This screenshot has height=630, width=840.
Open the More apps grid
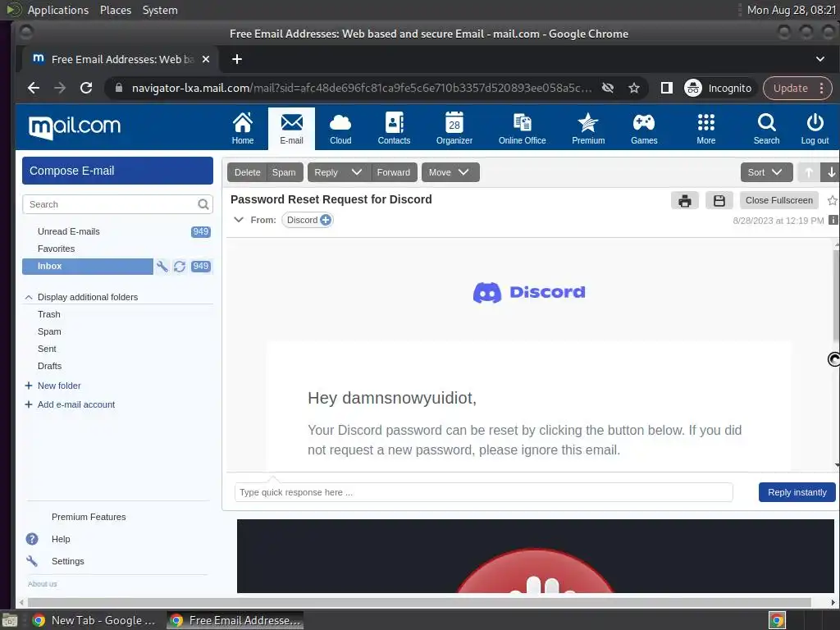706,129
